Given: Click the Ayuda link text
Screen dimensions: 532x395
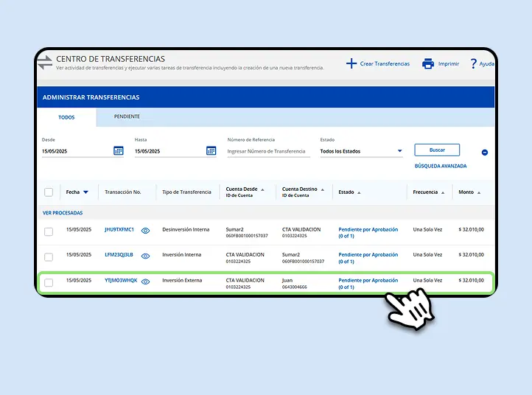Looking at the screenshot, I should coord(486,64).
